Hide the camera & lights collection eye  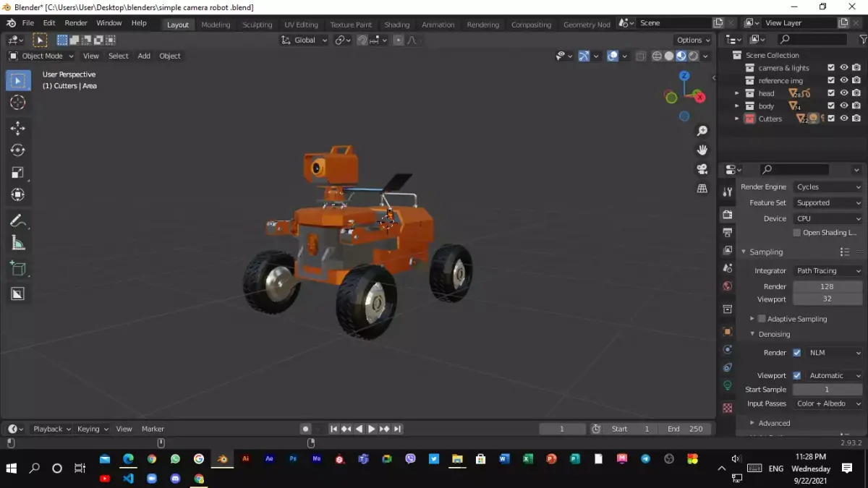(843, 68)
